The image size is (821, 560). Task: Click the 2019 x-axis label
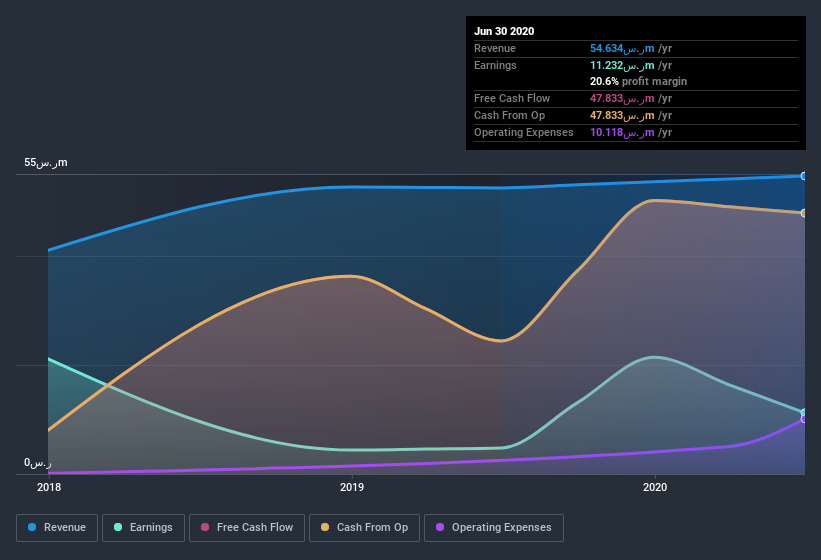pos(352,487)
